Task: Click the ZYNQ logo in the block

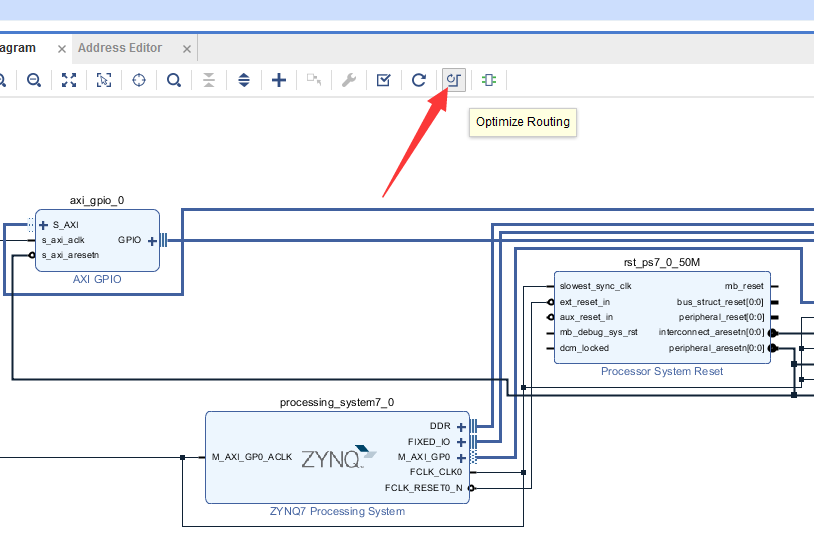Action: click(338, 457)
